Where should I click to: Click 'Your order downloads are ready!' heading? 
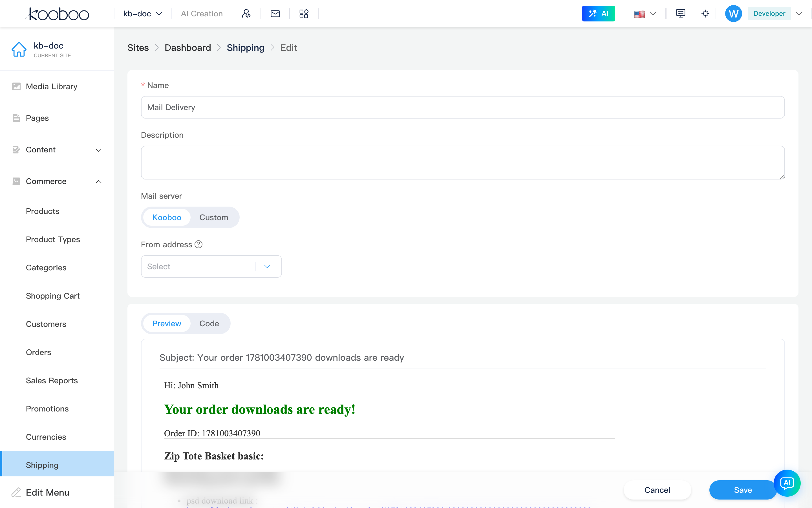tap(260, 409)
